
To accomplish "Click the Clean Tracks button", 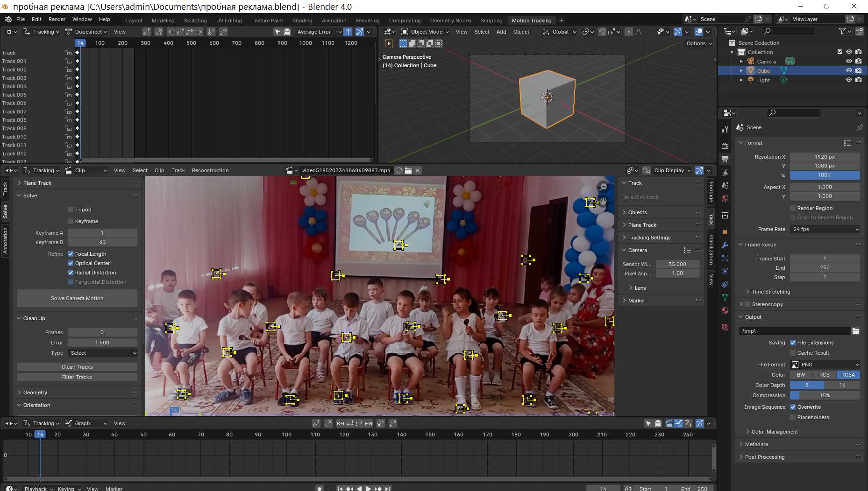I will (x=77, y=367).
